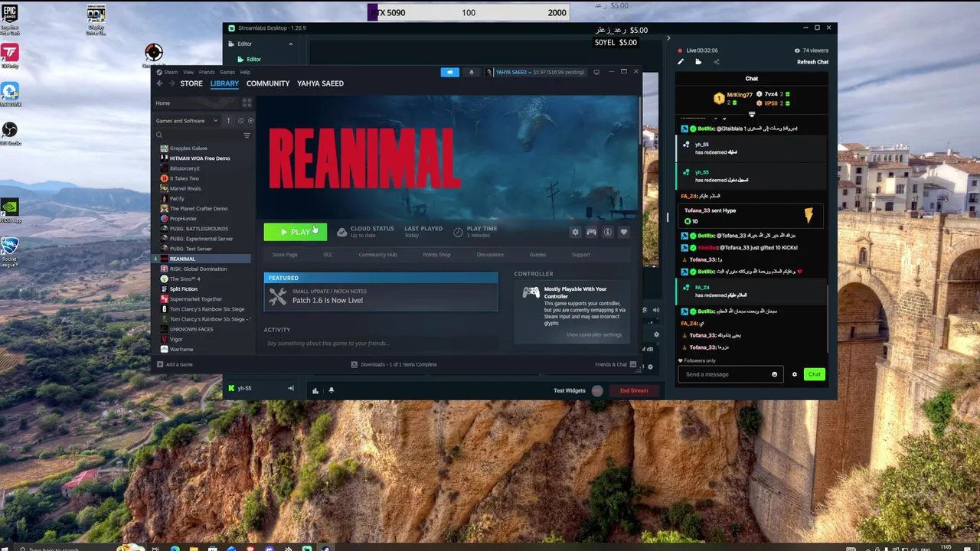Open the Guides link

[537, 255]
